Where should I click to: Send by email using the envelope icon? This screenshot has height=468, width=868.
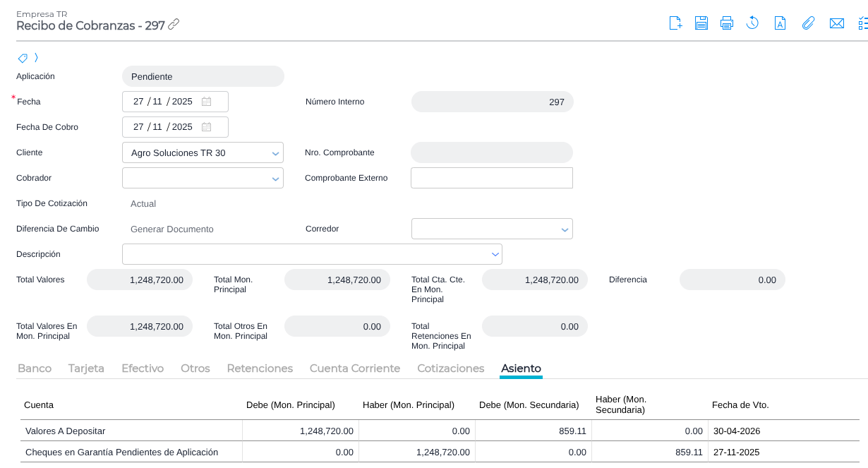pos(837,23)
